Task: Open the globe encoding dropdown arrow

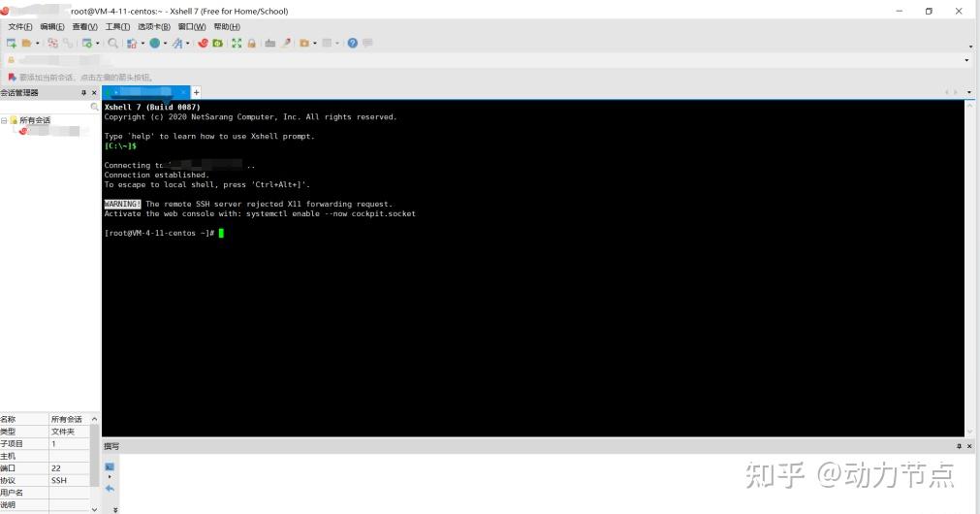Action: (x=165, y=43)
